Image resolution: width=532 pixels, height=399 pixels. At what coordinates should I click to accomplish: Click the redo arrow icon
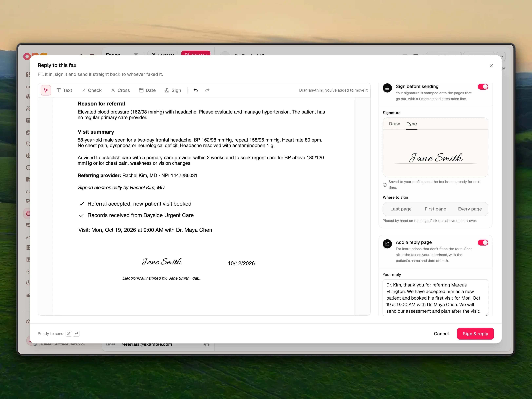click(207, 90)
